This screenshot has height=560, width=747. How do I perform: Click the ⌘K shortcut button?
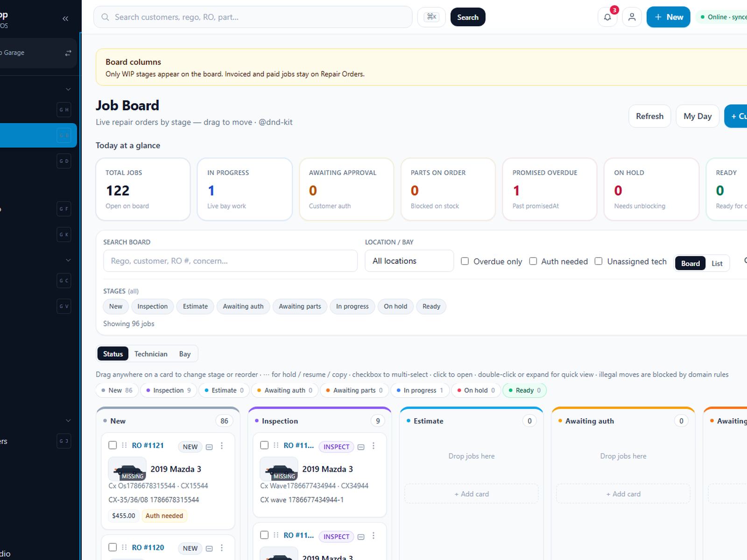pos(431,17)
